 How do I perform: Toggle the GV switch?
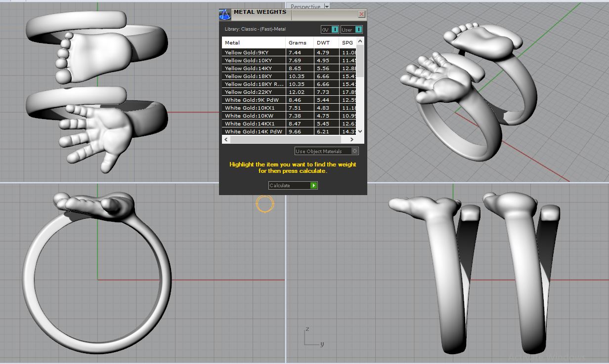335,30
